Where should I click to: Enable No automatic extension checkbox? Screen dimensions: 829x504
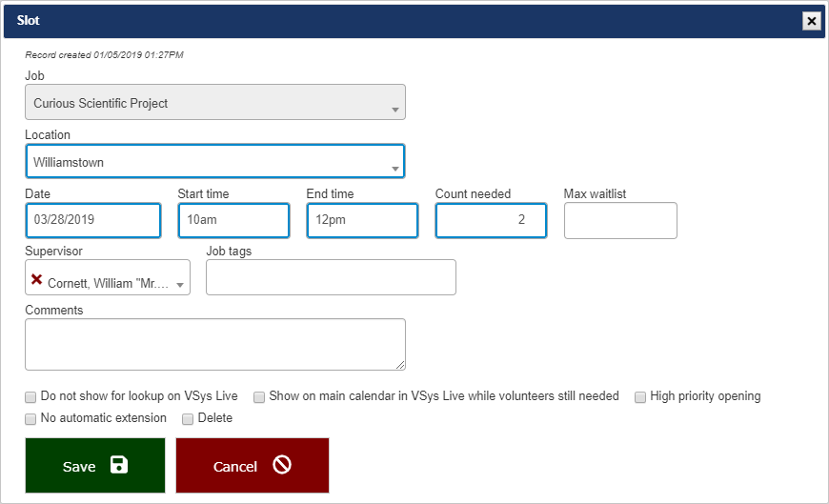pyautogui.click(x=31, y=418)
